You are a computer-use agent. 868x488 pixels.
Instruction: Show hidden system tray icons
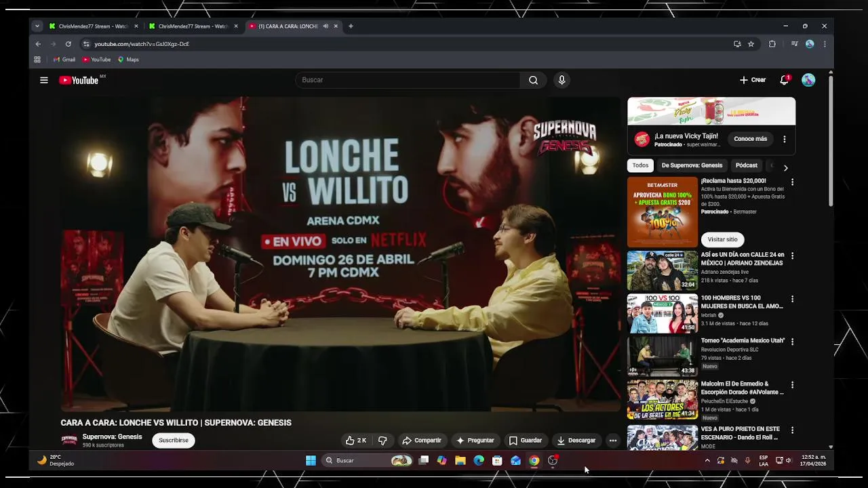point(707,461)
